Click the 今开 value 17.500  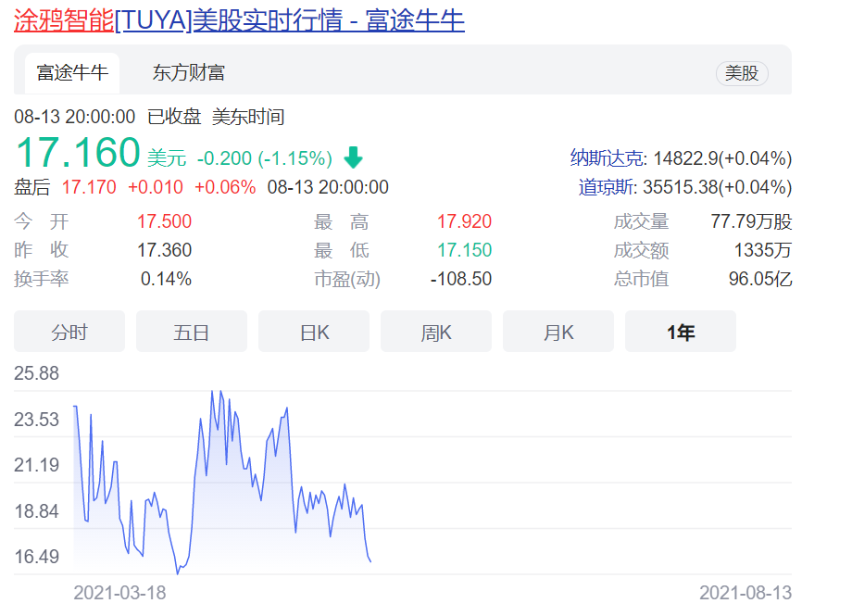(x=164, y=221)
